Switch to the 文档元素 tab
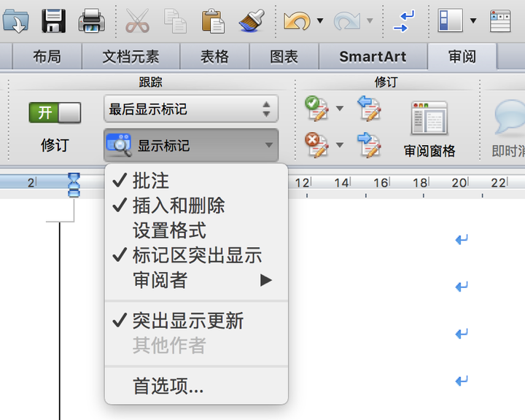The image size is (525, 420). coord(131,56)
